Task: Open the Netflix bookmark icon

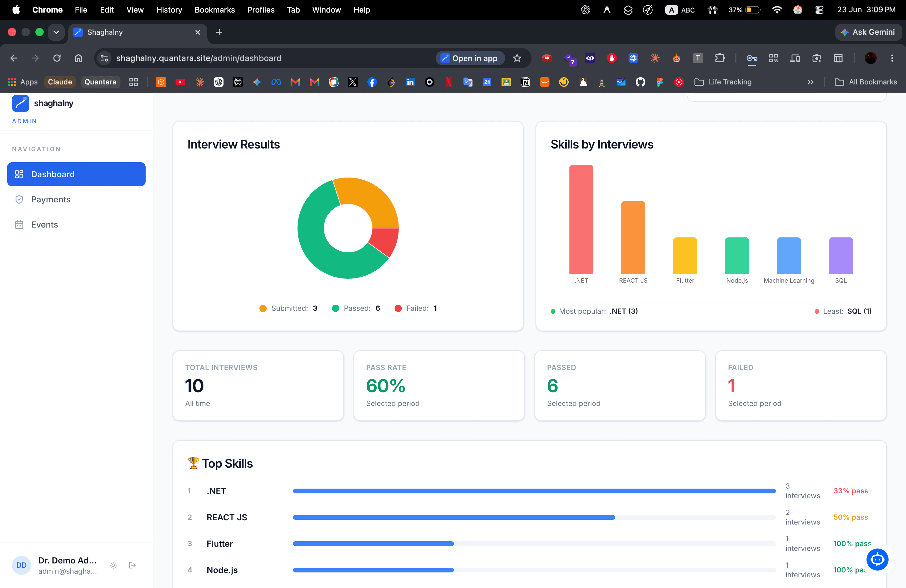Action: 449,82
